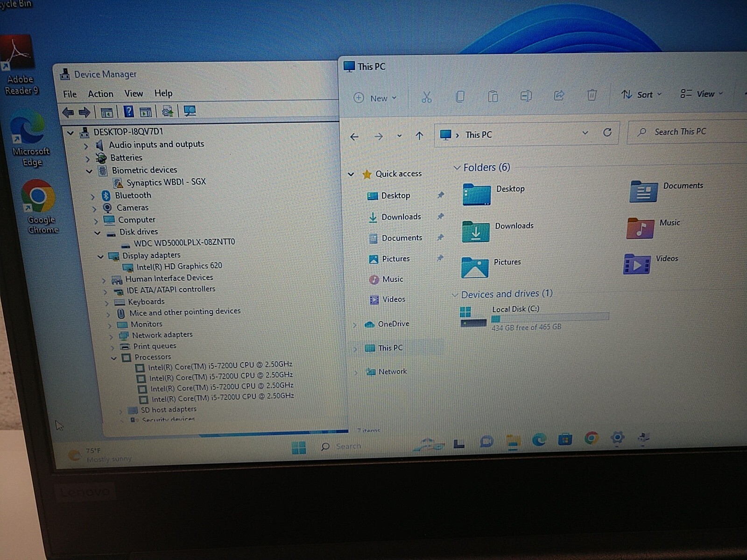Click the Help question mark toolbar icon

pyautogui.click(x=129, y=112)
